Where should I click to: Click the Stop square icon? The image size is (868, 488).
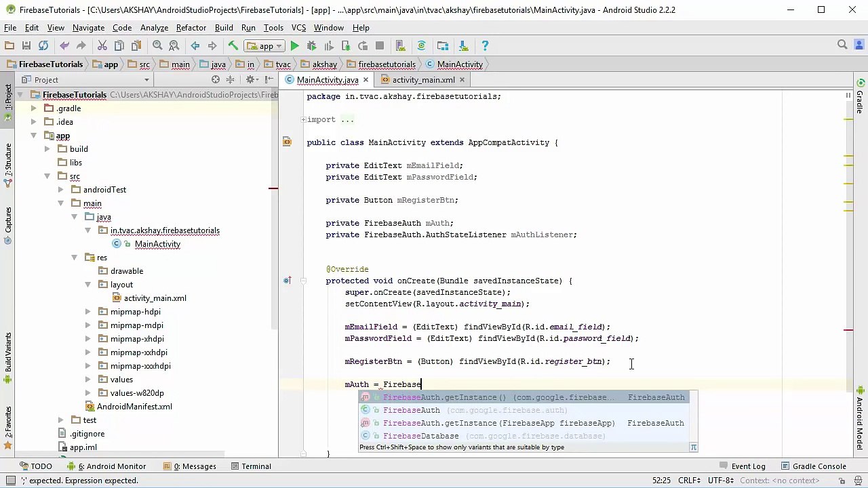380,46
